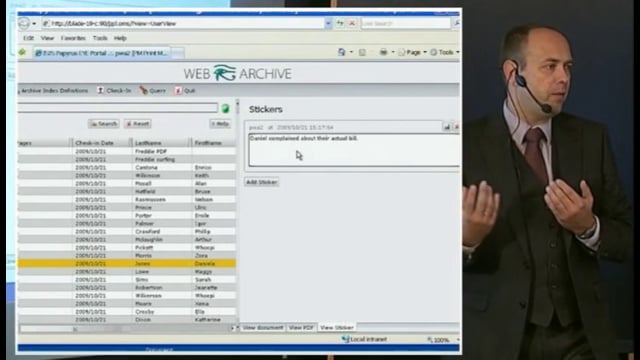Select the Porter row
This screenshot has width=640, height=360.
127,216
